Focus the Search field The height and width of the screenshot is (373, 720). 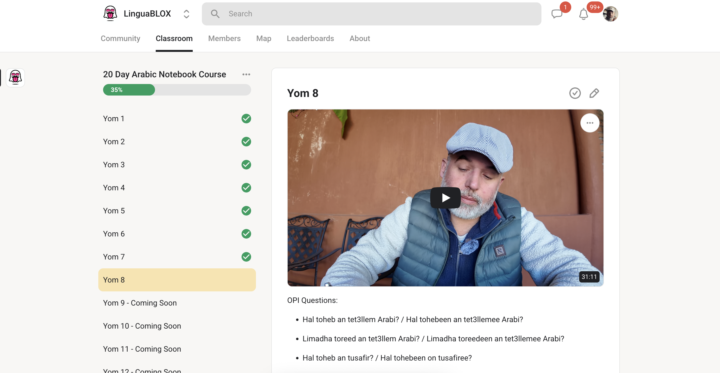[371, 14]
